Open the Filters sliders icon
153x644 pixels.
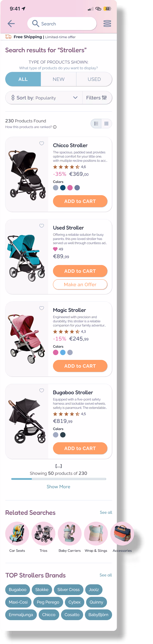pyautogui.click(x=104, y=98)
